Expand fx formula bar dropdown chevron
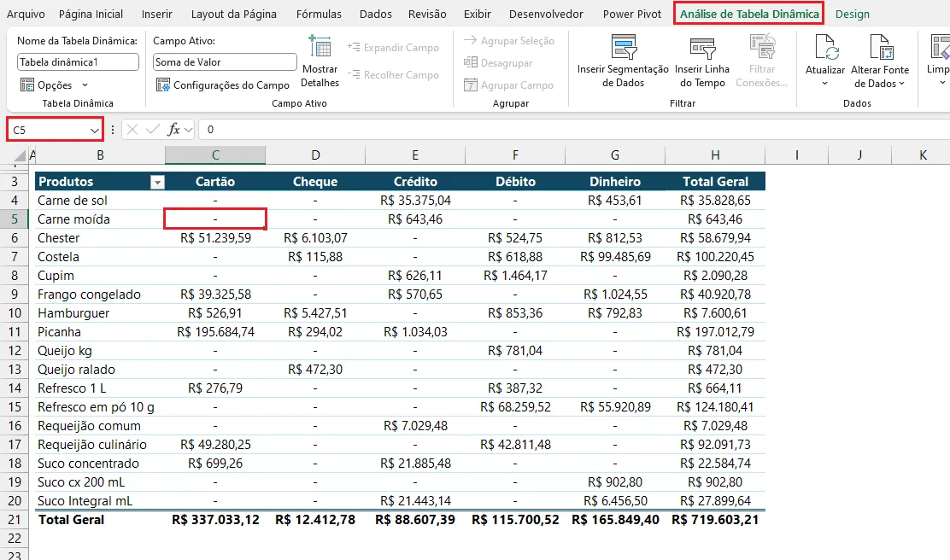 [x=189, y=130]
